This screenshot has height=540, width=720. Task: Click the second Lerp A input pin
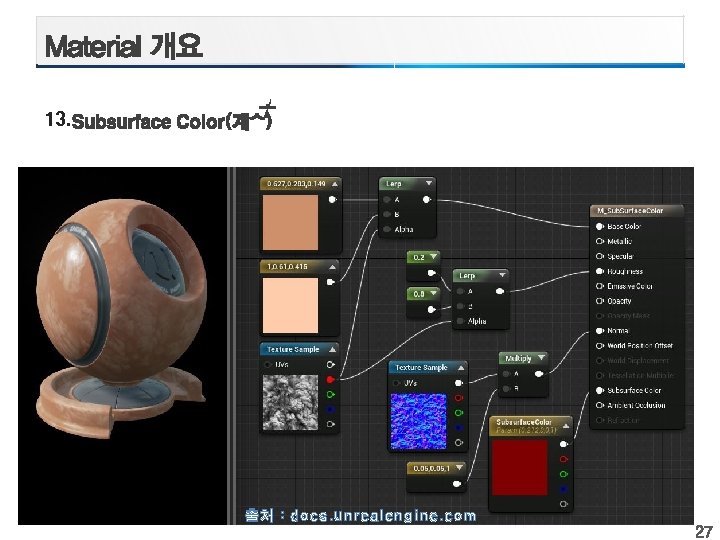460,292
